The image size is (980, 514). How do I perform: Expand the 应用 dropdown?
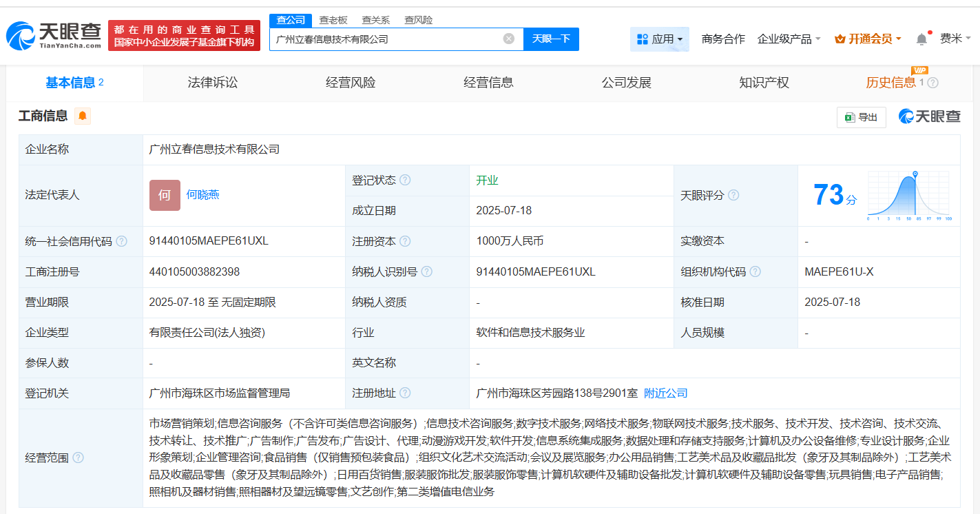(x=660, y=39)
